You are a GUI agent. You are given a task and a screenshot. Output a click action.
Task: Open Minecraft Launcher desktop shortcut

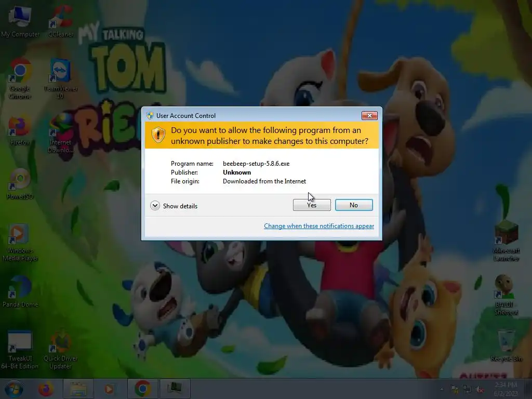[x=506, y=242]
